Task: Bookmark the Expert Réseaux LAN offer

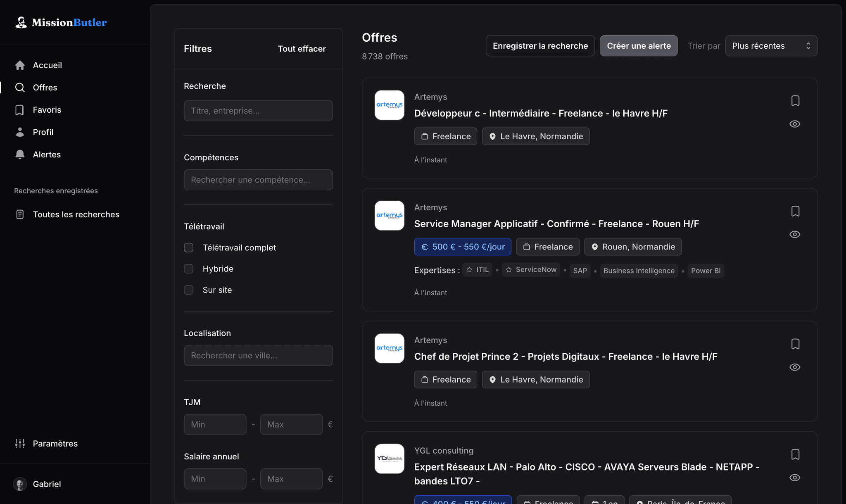Action: click(x=795, y=455)
